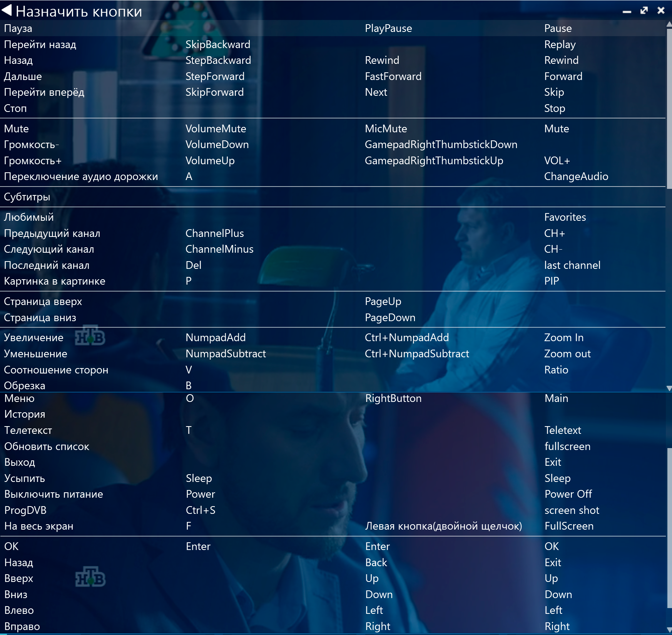Select the Картинка в картинке action
672x635 pixels.
coord(54,281)
